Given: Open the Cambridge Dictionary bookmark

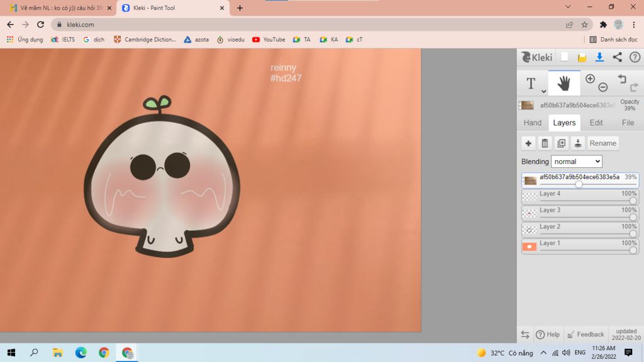Looking at the screenshot, I should click(145, 40).
